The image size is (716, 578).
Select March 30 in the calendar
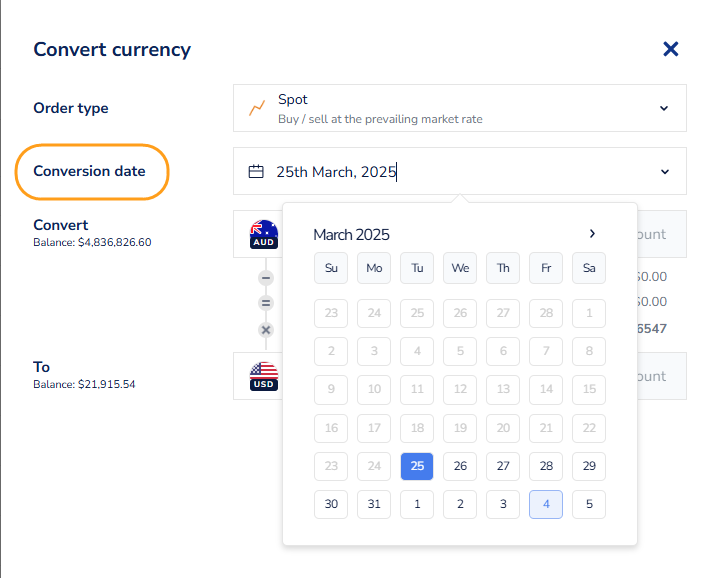(331, 504)
